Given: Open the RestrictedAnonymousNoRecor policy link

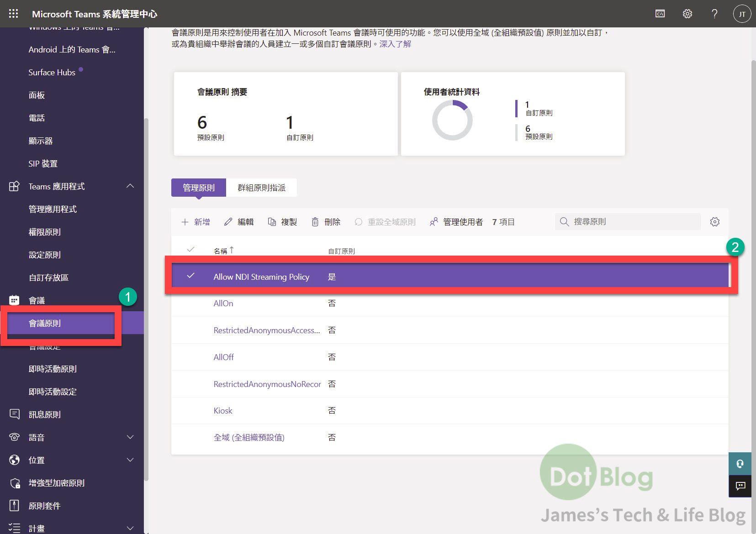Looking at the screenshot, I should [267, 384].
